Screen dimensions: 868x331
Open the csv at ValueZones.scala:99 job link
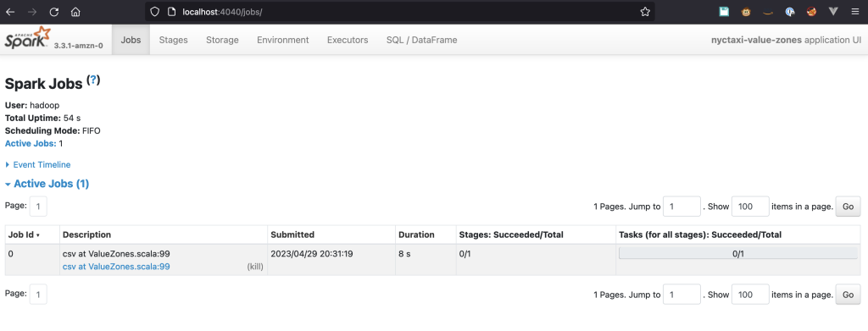(x=116, y=267)
